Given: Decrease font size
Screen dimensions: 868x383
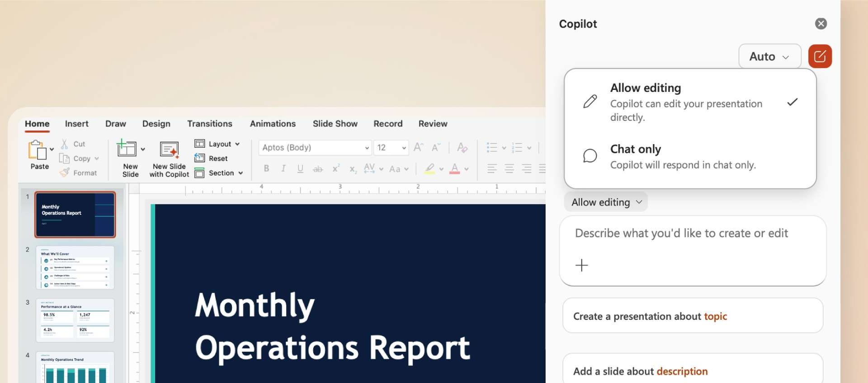Looking at the screenshot, I should click(x=435, y=147).
